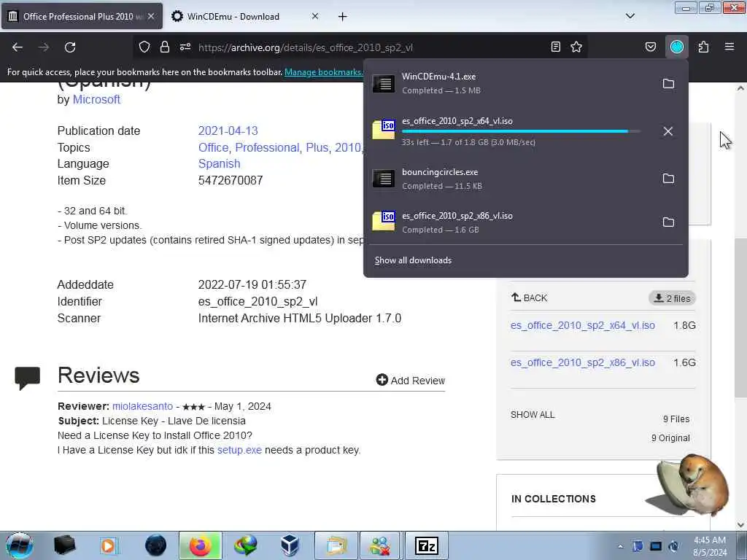Open a new tab with plus button

[343, 17]
